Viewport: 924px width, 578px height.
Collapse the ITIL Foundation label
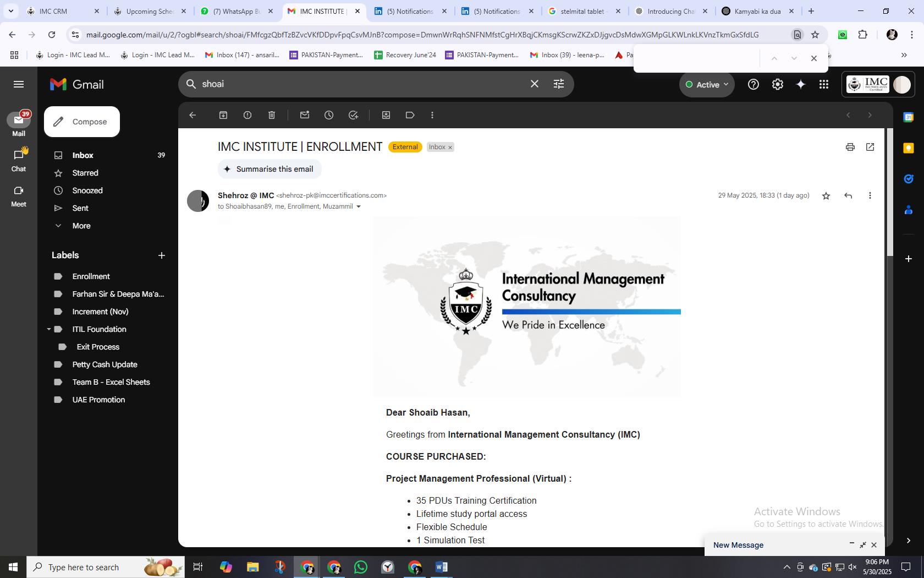click(x=48, y=329)
